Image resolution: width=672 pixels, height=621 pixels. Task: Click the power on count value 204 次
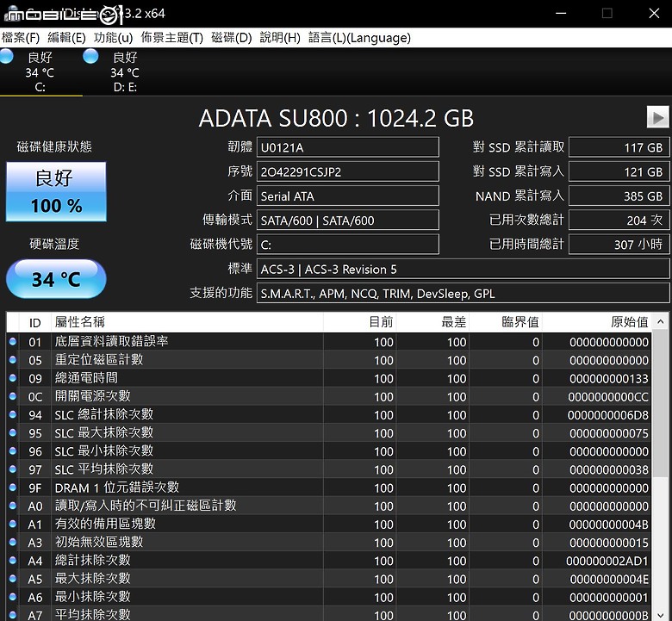[619, 220]
